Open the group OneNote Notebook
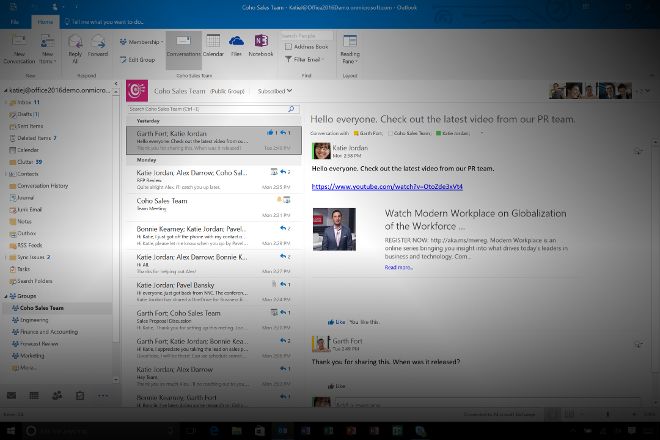 click(x=261, y=45)
